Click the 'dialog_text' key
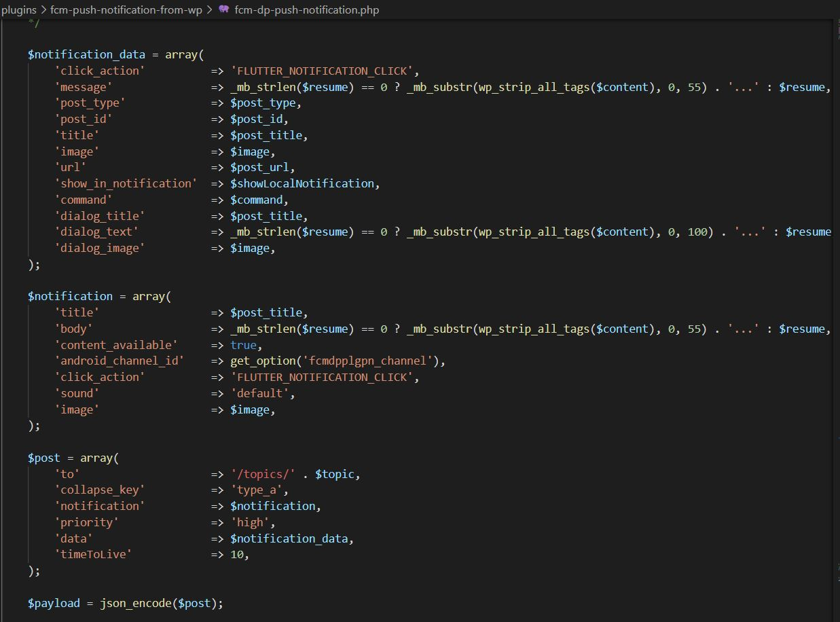Image resolution: width=840 pixels, height=622 pixels. [96, 232]
